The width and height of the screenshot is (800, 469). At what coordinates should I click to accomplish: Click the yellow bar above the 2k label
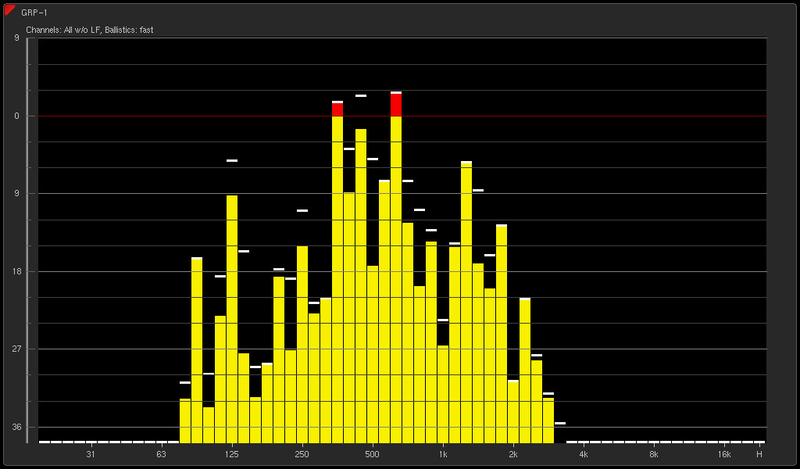(513, 412)
